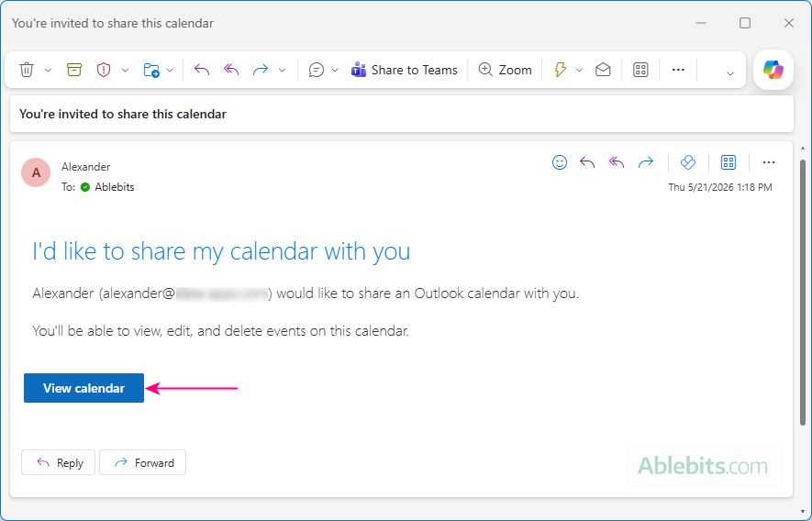The width and height of the screenshot is (812, 521).
Task: Click the View calendar button
Action: point(83,388)
